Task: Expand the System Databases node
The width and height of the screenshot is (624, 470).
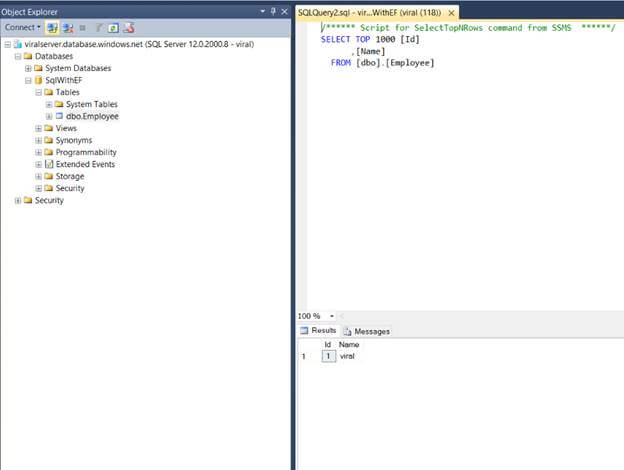Action: click(28, 68)
